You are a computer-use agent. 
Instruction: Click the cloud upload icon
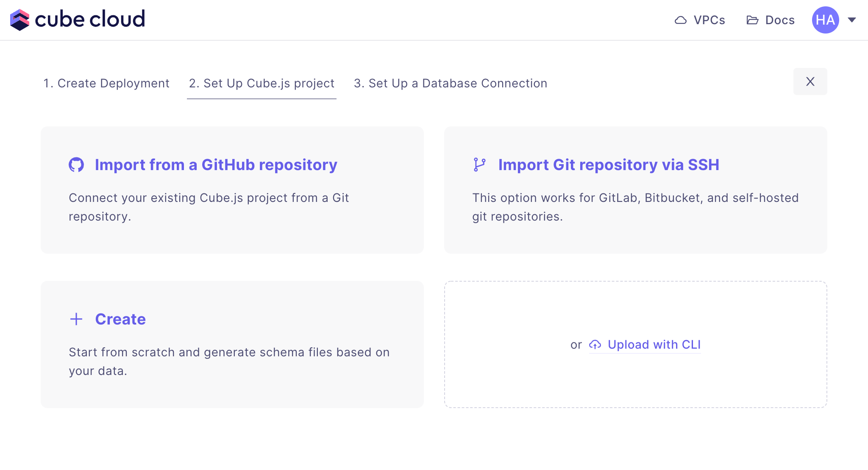pos(595,344)
